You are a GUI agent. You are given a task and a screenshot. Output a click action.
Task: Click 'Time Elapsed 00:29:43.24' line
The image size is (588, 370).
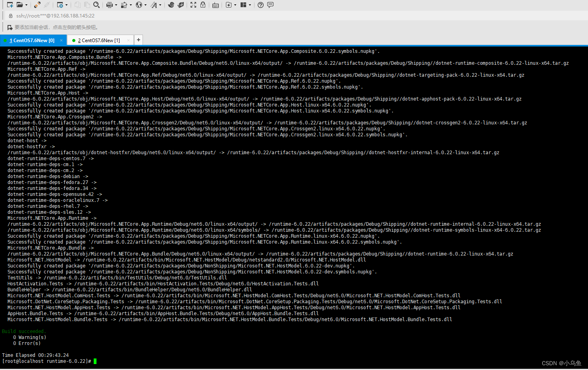[35, 355]
